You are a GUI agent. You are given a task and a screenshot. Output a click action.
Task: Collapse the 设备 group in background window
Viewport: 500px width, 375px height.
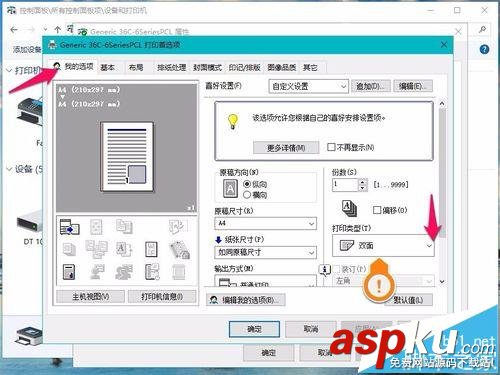click(9, 169)
